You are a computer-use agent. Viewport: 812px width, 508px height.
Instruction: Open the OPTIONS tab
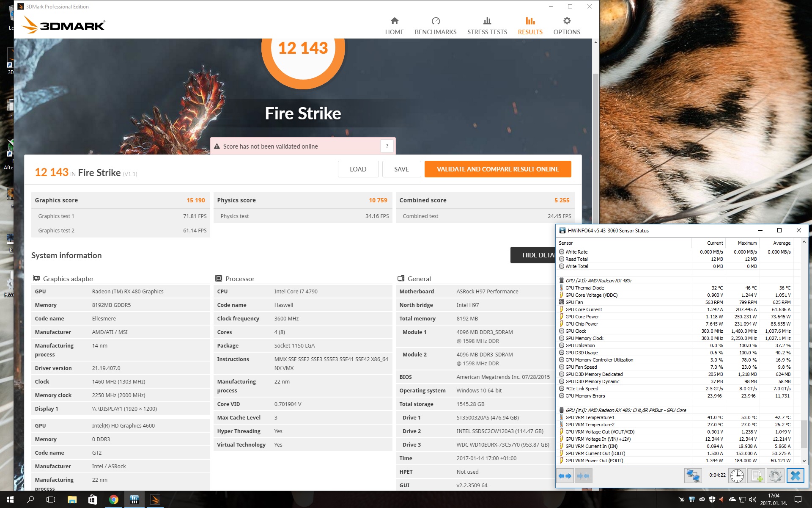pos(567,26)
